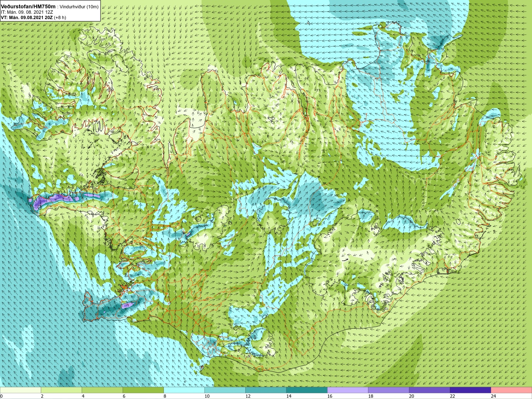532x399 pixels.
Task: Click the VT: Mán. 09.08.2021 20Z line
Action: point(33,17)
